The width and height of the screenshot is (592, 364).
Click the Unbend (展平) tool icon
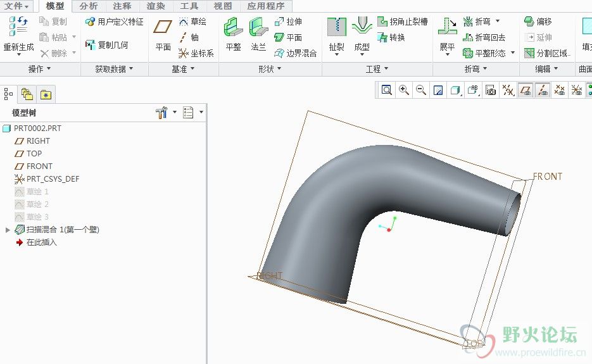[x=448, y=27]
